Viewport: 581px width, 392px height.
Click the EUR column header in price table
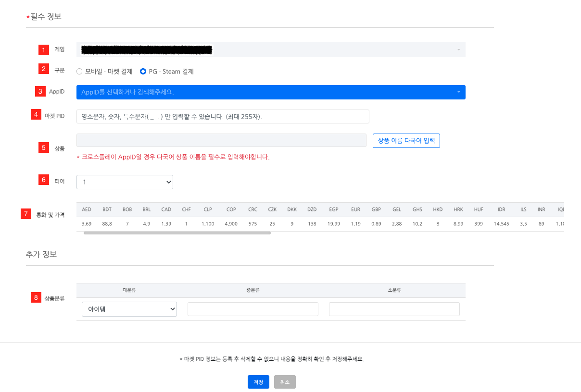(355, 210)
